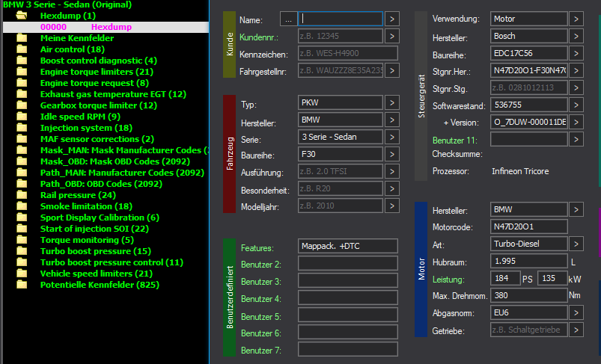Screen dimensions: 601x364
Task: Open the Smoke limitation folder icon
Action: click(22, 206)
